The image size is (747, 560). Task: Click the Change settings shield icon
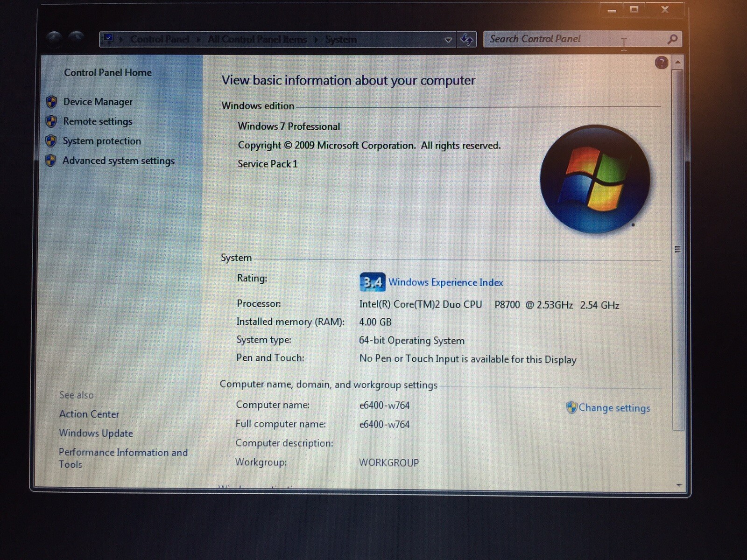(571, 407)
